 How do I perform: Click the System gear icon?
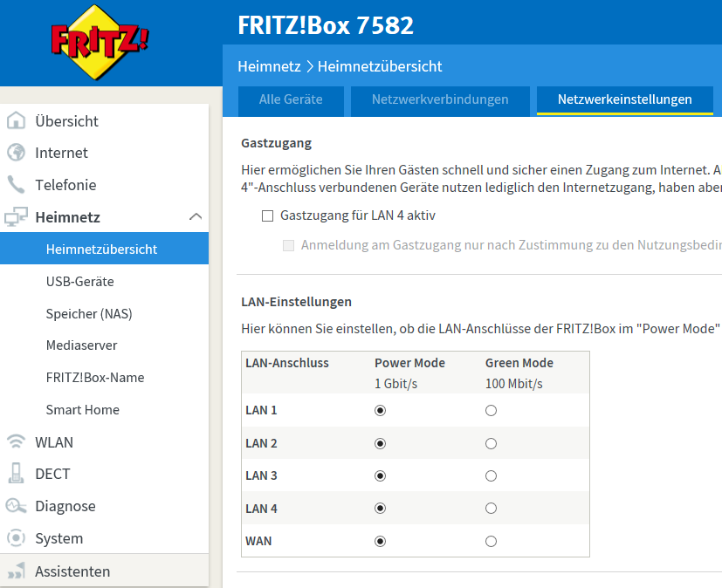(x=16, y=538)
